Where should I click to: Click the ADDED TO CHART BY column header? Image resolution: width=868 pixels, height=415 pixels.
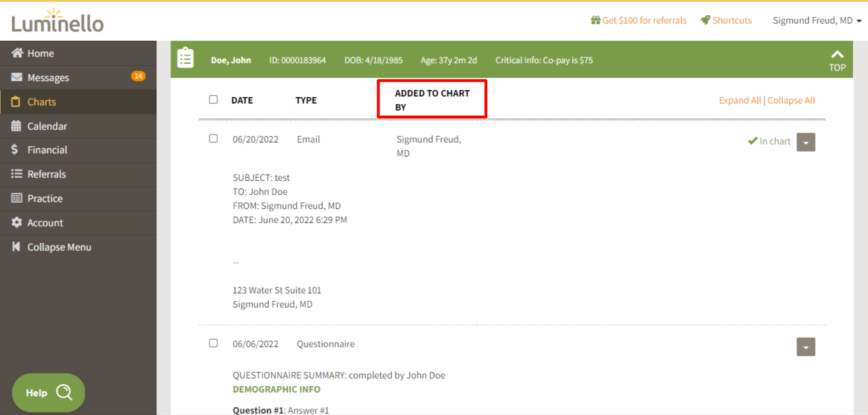click(432, 100)
